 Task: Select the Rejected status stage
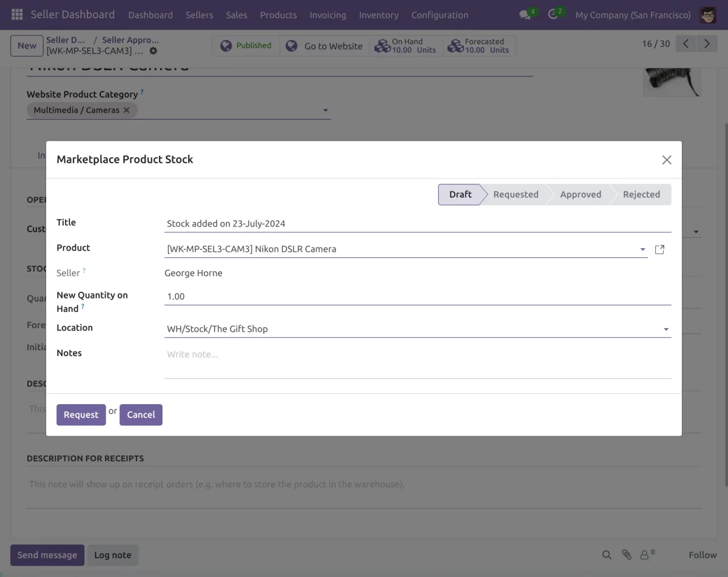coord(641,195)
